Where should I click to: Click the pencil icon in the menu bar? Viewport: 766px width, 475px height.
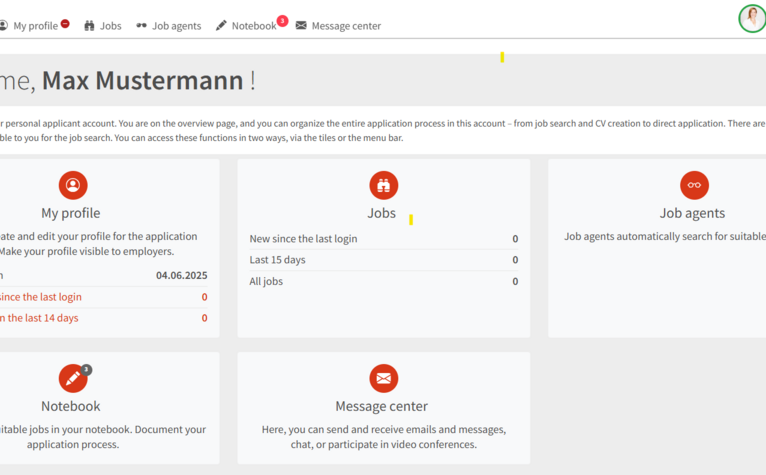[221, 25]
